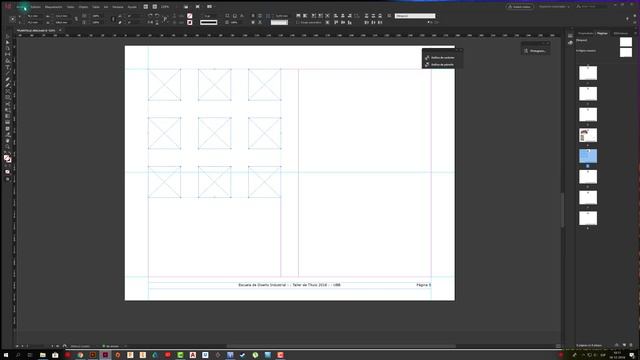Open the Texto menu
Screen dimensions: 640x360
(x=71, y=7)
